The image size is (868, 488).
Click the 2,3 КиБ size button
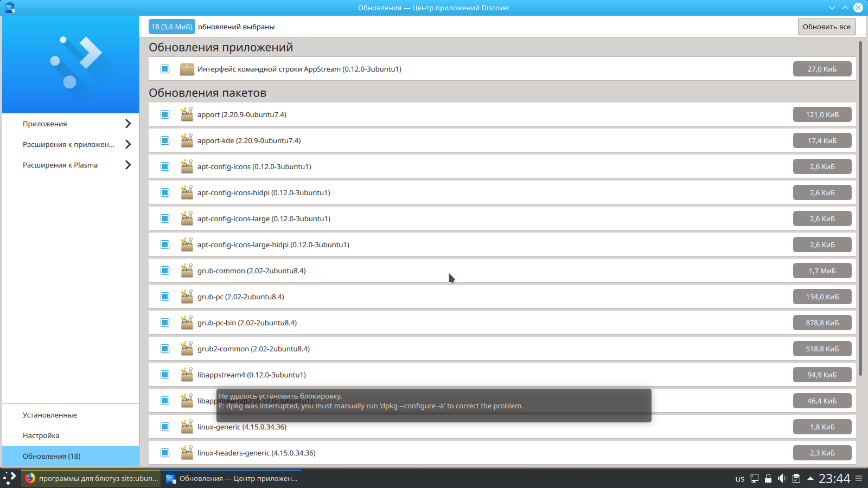point(822,453)
